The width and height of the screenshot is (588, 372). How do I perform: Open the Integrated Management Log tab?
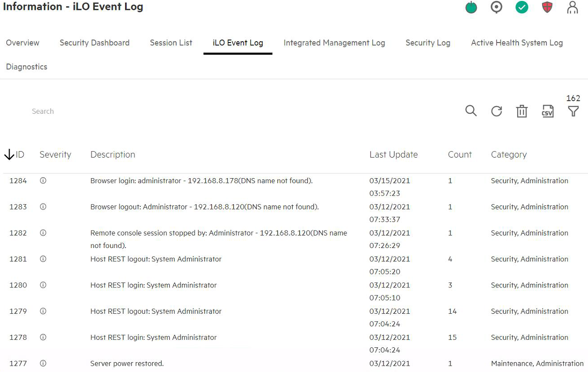[334, 43]
